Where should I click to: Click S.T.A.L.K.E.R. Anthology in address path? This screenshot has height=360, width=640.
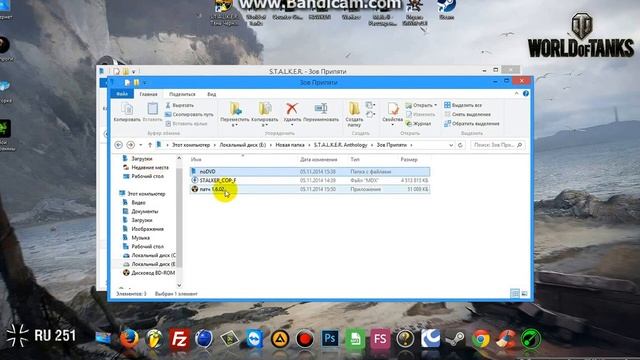pos(340,145)
